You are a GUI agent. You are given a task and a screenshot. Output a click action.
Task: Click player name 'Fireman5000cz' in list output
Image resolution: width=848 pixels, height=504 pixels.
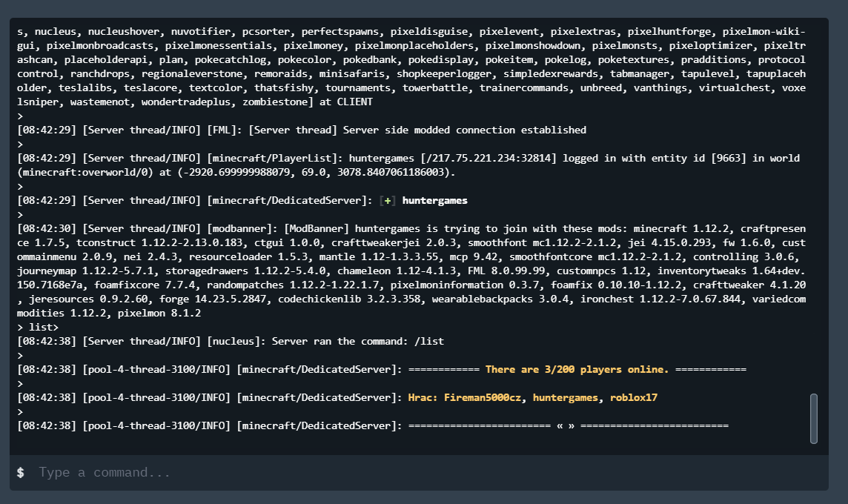pos(483,397)
